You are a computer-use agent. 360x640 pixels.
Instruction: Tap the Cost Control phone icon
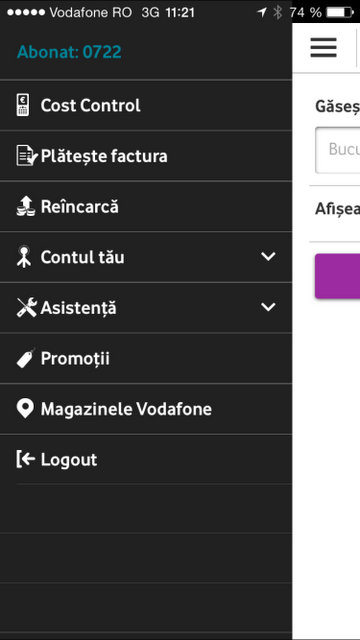(23, 105)
